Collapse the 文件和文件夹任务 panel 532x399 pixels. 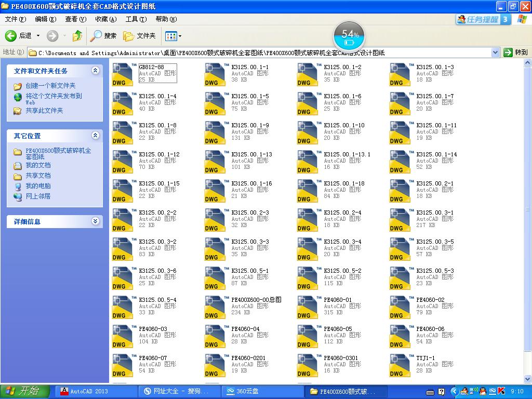tap(96, 70)
